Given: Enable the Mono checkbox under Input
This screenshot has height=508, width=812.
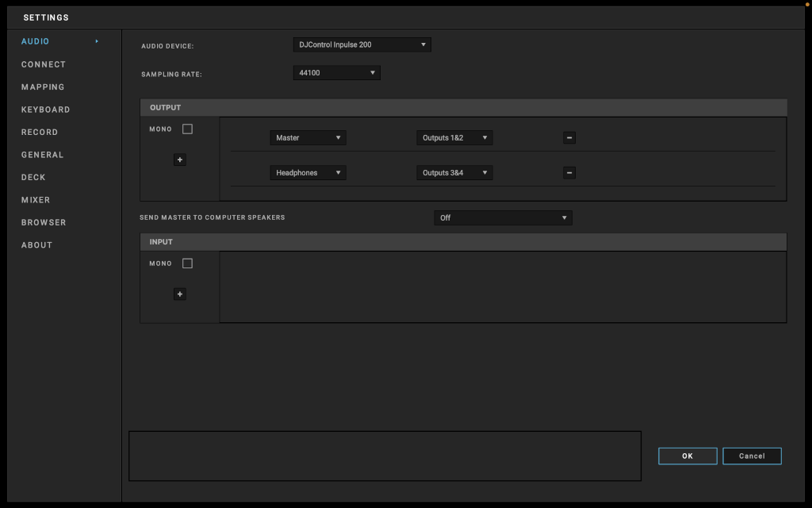Looking at the screenshot, I should [x=187, y=263].
